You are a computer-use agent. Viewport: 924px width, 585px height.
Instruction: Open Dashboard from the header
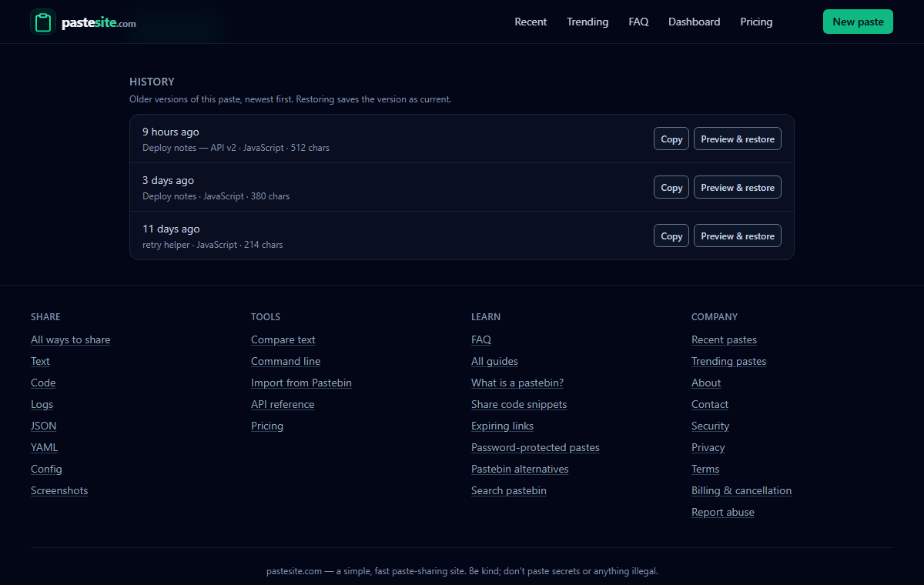(x=695, y=22)
